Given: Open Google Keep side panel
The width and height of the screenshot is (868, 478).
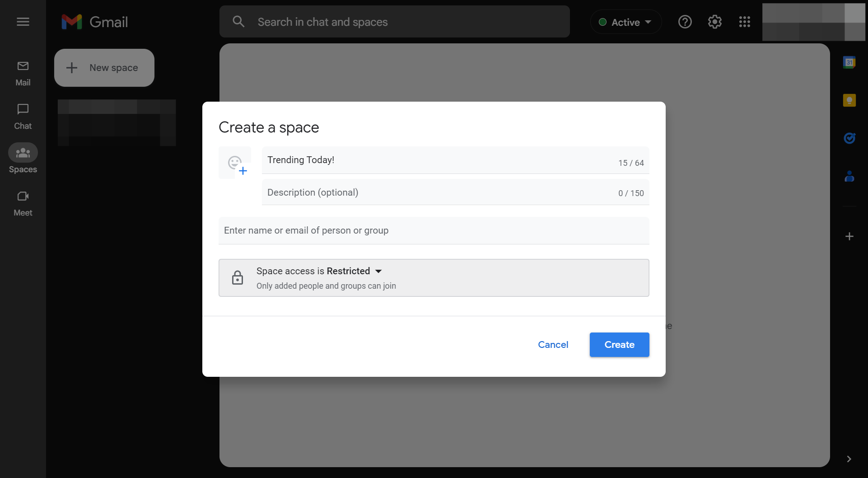Looking at the screenshot, I should tap(849, 100).
